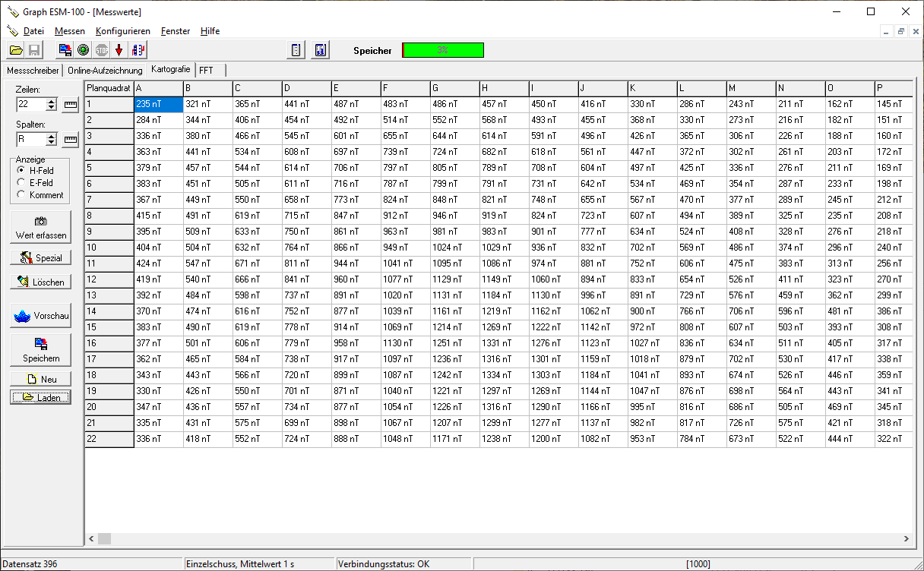The height and width of the screenshot is (571, 924).
Task: Open the Konfigurieren menu
Action: coord(123,31)
